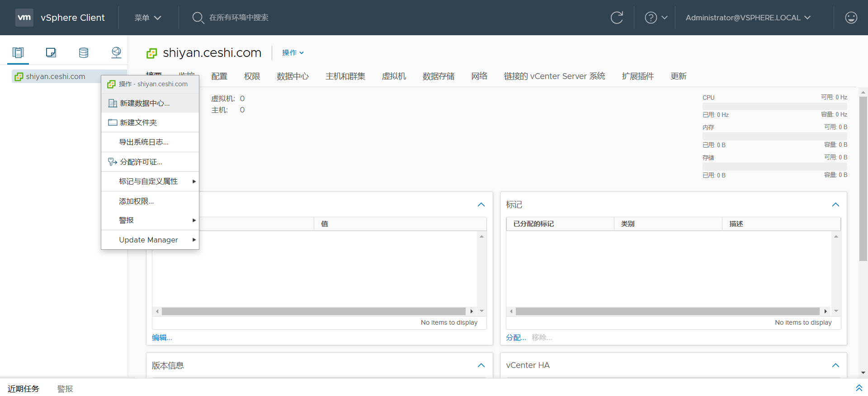Open the Hosts and Clusters inventory view

coord(18,53)
